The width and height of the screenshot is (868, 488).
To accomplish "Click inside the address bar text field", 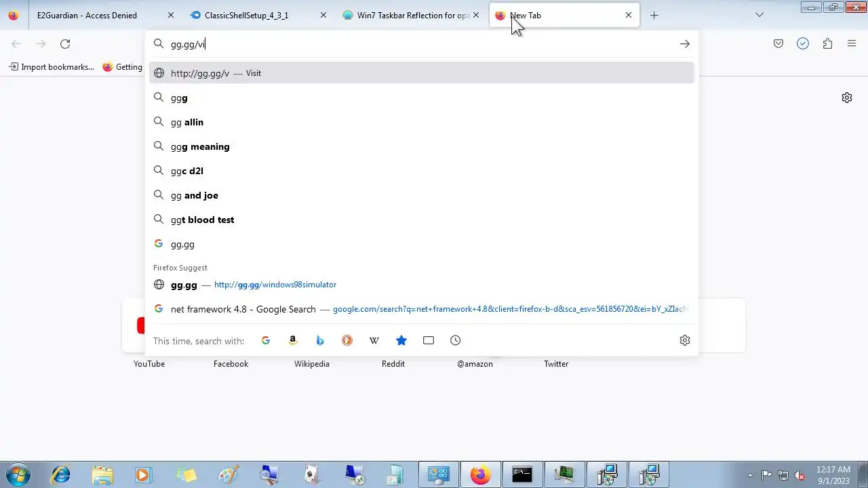I will pos(420,44).
